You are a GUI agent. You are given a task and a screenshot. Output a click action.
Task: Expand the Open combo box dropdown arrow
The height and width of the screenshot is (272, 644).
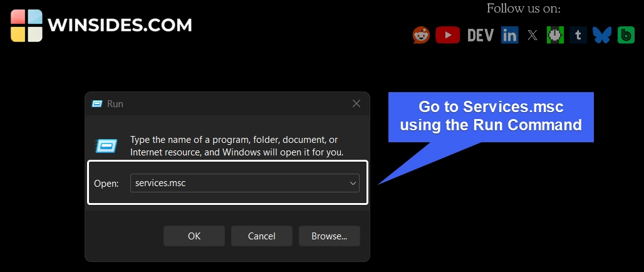[353, 183]
